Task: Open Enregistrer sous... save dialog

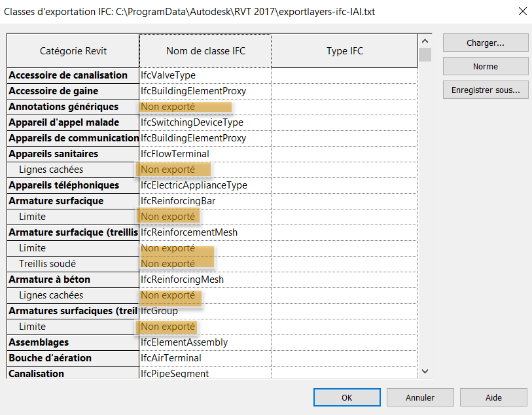Action: (x=485, y=90)
